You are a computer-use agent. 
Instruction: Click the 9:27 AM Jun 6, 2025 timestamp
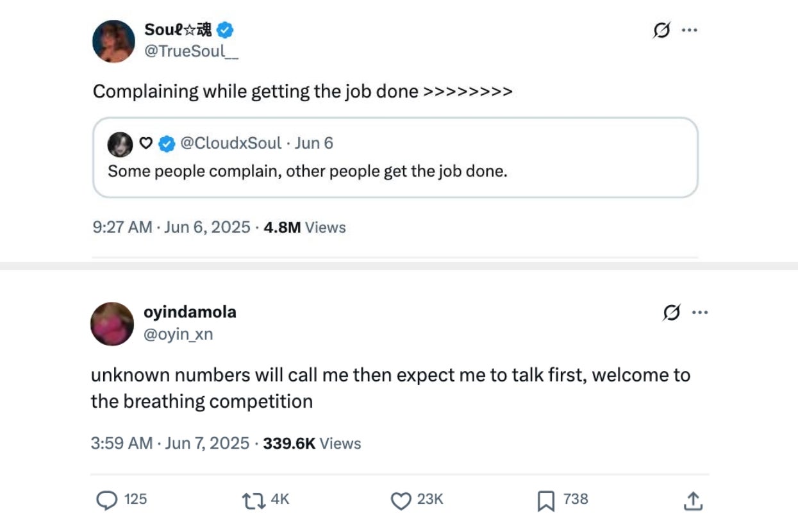(171, 228)
